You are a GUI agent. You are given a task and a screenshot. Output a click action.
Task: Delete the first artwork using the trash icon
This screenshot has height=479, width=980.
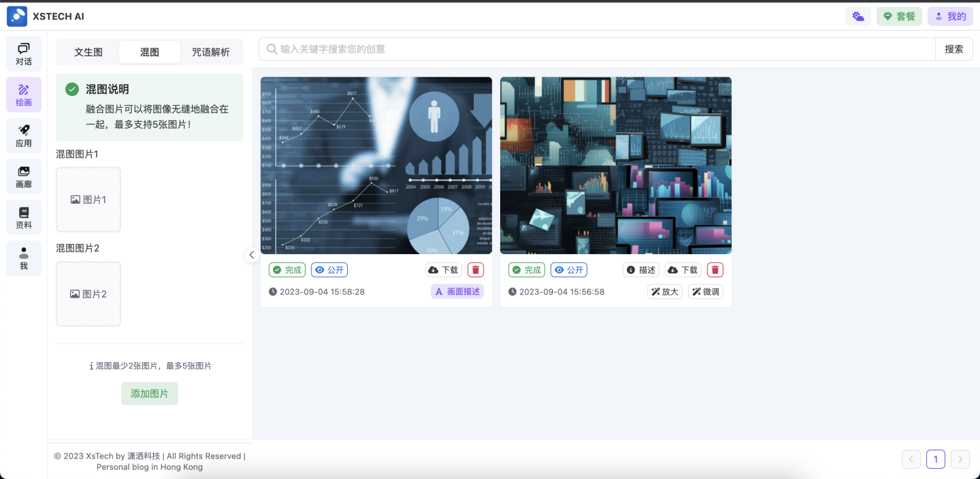pos(475,270)
